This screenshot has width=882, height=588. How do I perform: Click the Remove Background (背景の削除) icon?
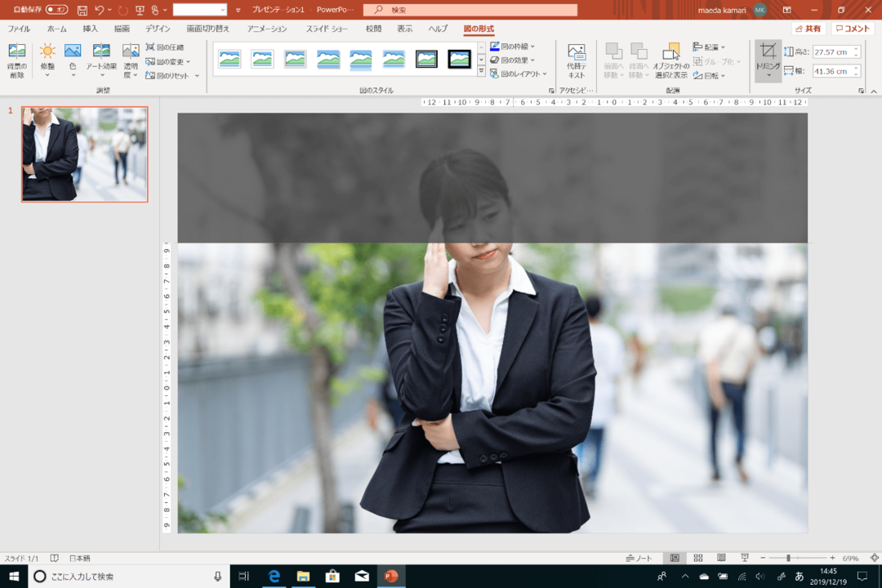point(17,60)
